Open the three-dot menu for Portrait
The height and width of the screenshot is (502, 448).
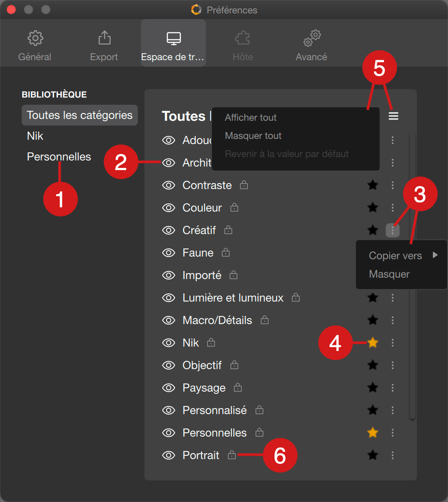[x=393, y=455]
